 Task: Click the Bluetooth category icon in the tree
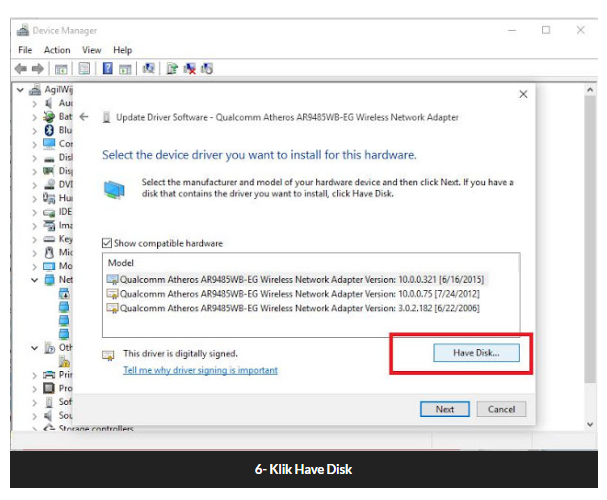[x=49, y=130]
